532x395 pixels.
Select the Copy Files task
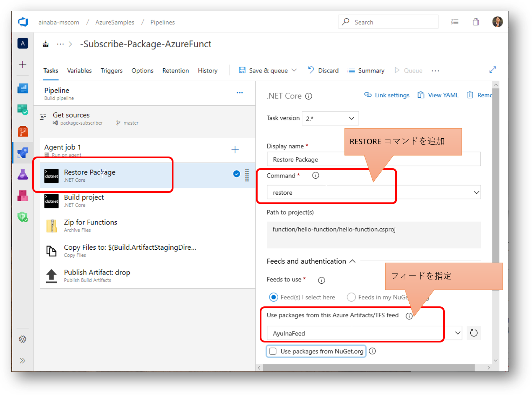tap(148, 251)
